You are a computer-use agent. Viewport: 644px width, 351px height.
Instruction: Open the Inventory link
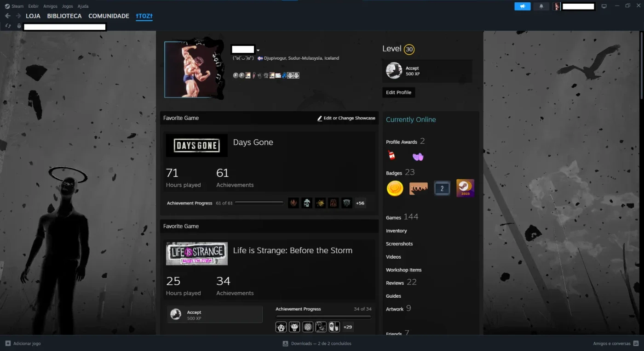[x=397, y=231]
